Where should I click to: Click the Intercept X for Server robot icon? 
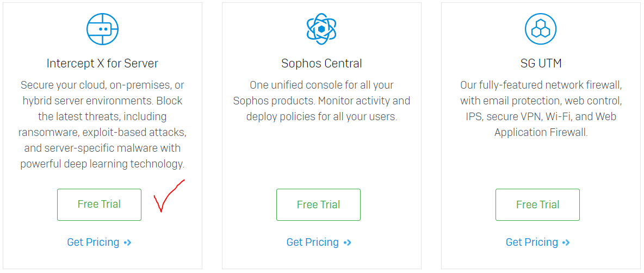point(102,29)
